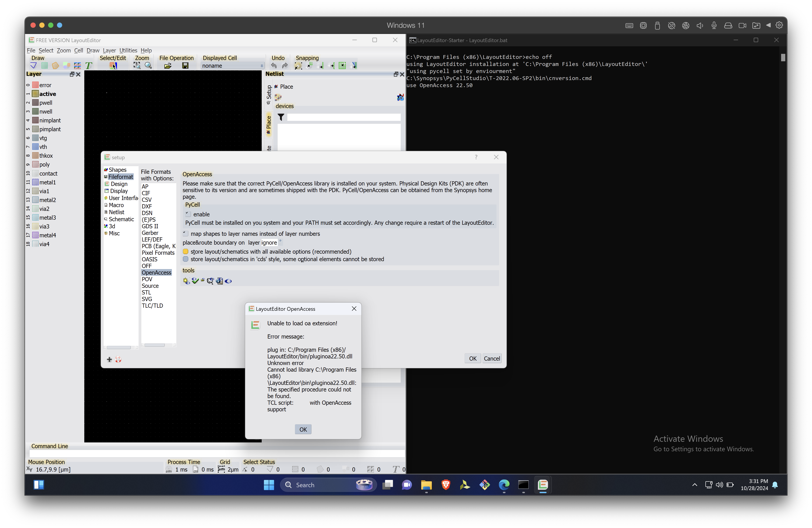Click the info document tools icon

coord(219,281)
